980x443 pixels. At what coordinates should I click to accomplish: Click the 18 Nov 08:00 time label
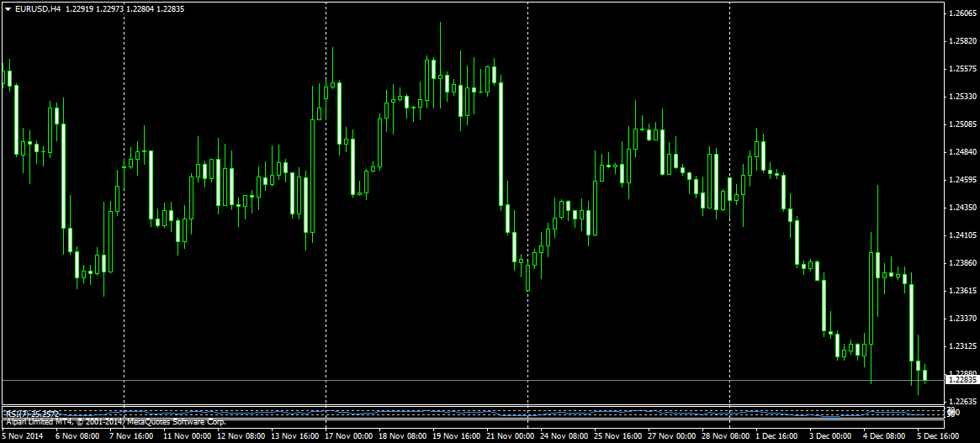400,435
